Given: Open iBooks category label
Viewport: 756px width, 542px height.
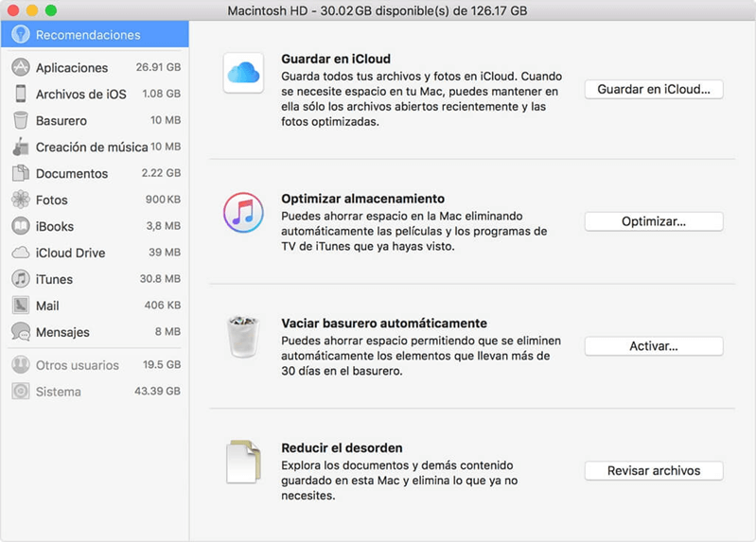Looking at the screenshot, I should (x=55, y=226).
